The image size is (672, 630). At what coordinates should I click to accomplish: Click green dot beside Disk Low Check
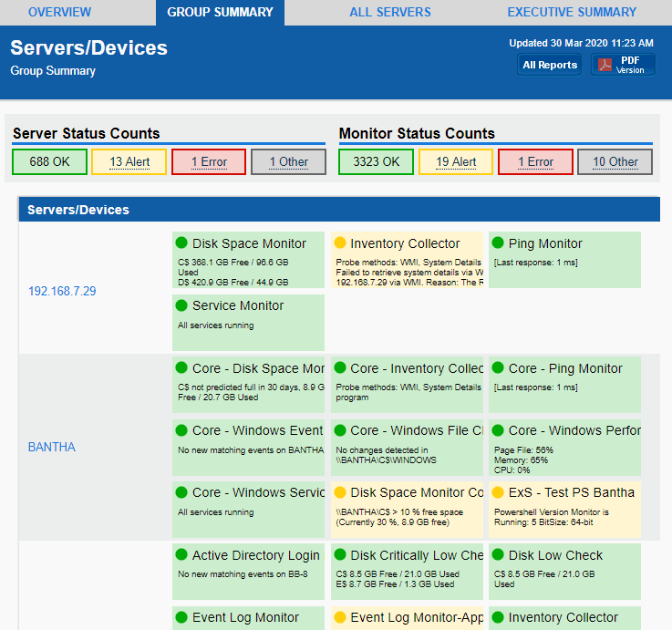pos(498,555)
